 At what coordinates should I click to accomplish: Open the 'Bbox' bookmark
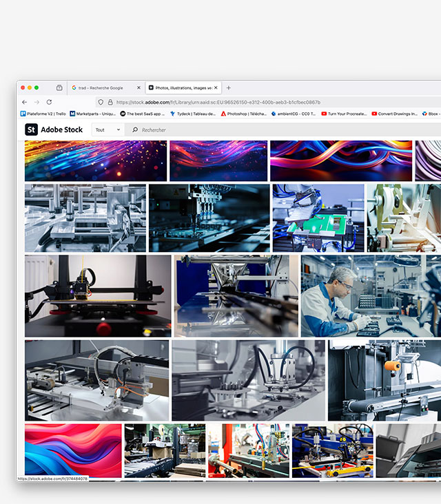pyautogui.click(x=431, y=114)
